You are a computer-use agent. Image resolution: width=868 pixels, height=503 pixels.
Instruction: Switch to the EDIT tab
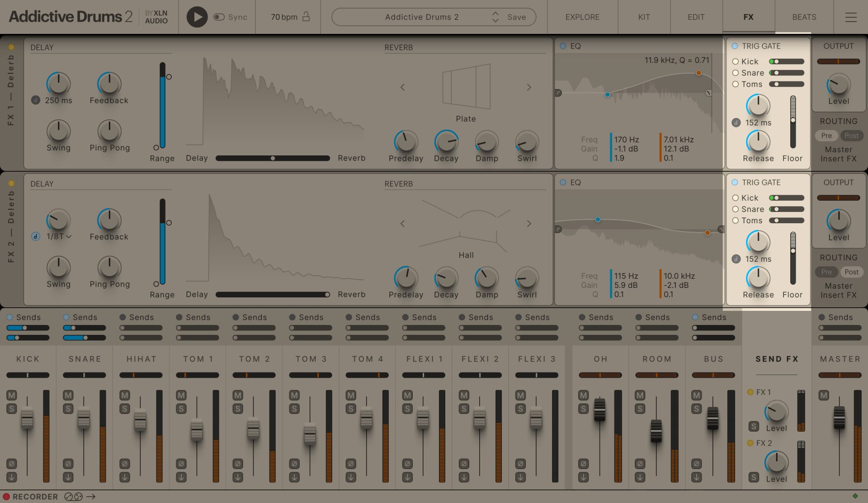(x=696, y=17)
